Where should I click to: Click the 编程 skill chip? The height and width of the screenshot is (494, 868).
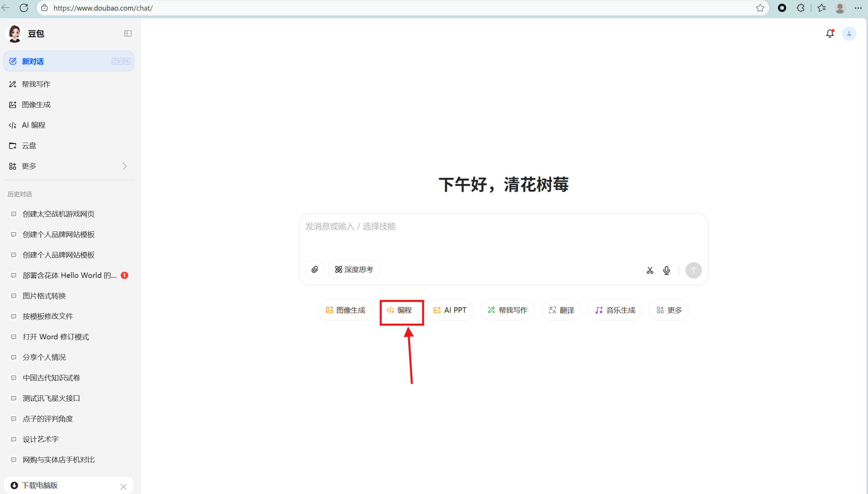click(399, 310)
